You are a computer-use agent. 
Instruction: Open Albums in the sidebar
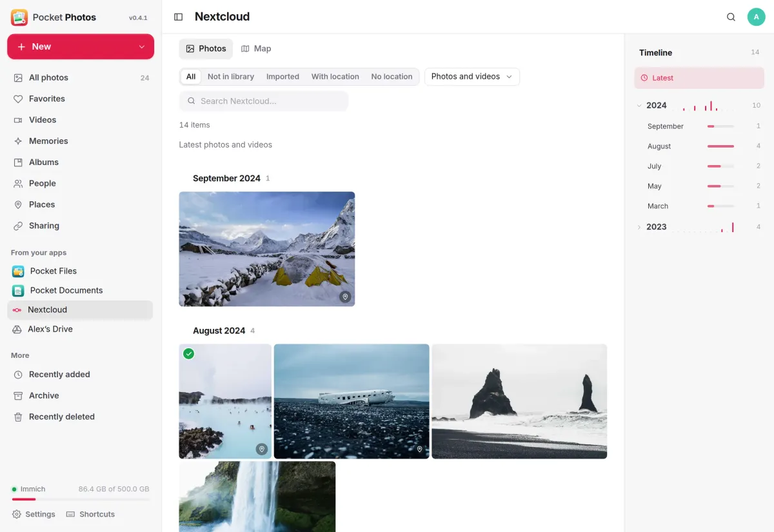click(81, 163)
